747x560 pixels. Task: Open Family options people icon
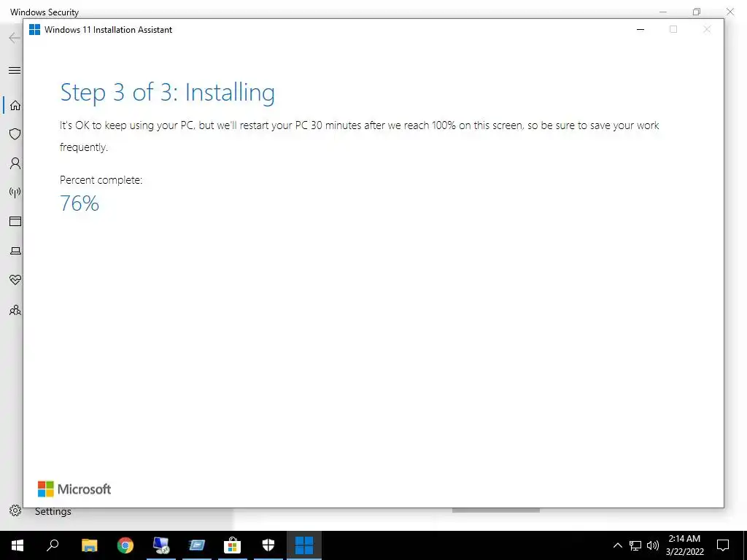(15, 310)
